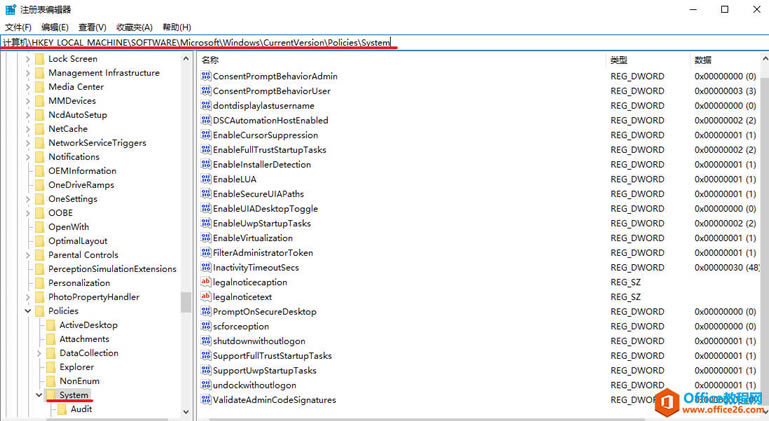Screen dimensions: 769x421
Task: Click the registry path address bar
Action: [x=384, y=43]
